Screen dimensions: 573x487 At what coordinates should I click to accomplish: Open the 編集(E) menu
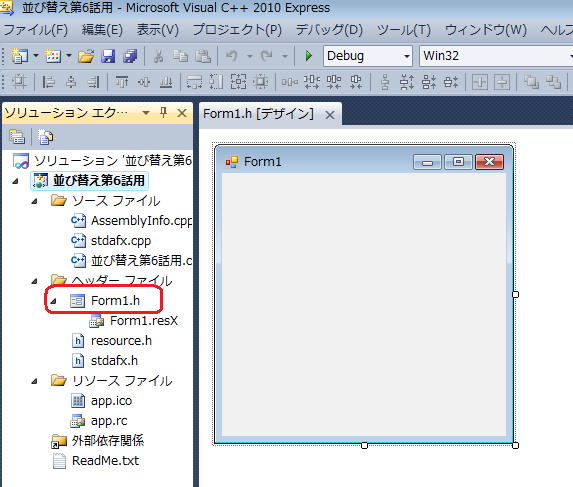tap(102, 30)
